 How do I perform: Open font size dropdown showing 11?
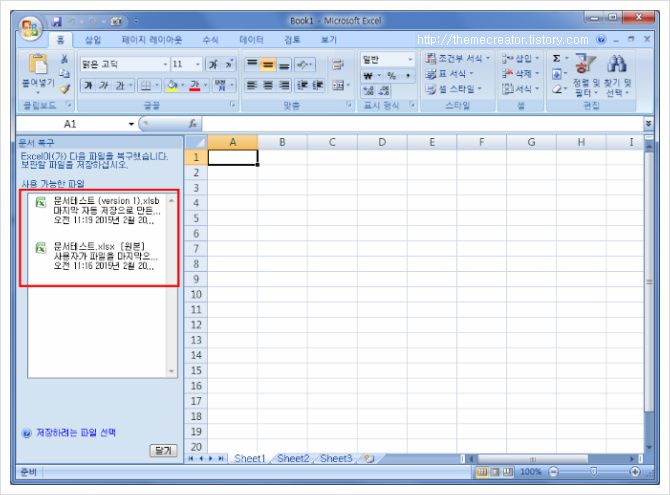coord(198,65)
